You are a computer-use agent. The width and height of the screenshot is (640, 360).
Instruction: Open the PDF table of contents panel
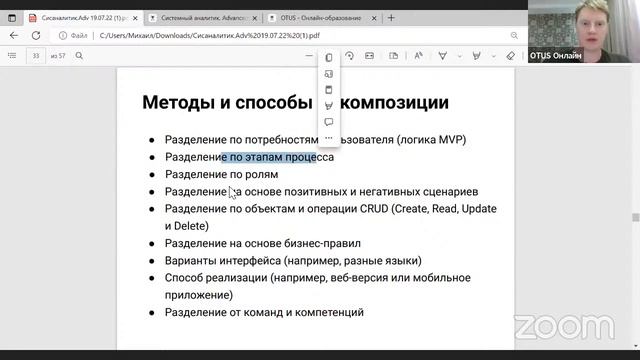(x=12, y=56)
